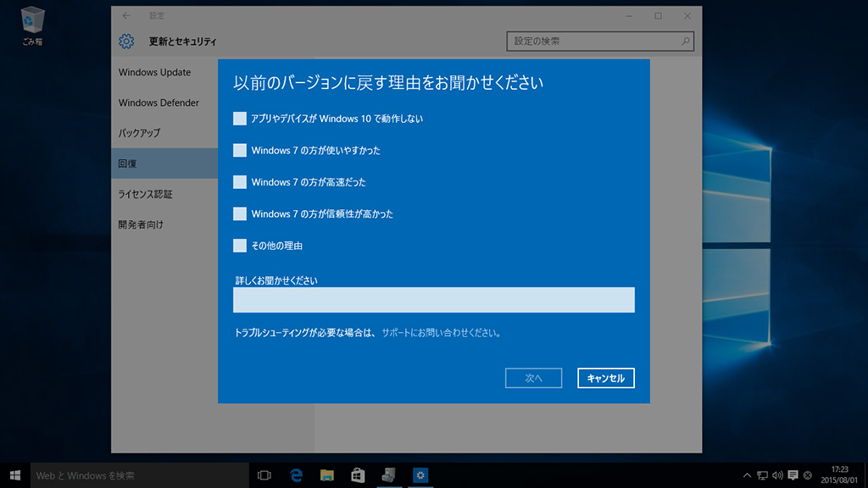Click the tray icon beside the clock
The width and height of the screenshot is (868, 488).
(x=808, y=475)
